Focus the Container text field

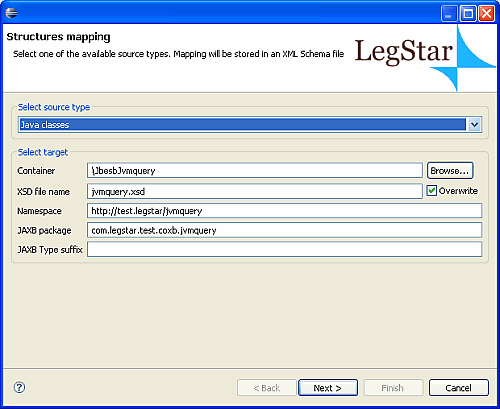click(x=255, y=171)
